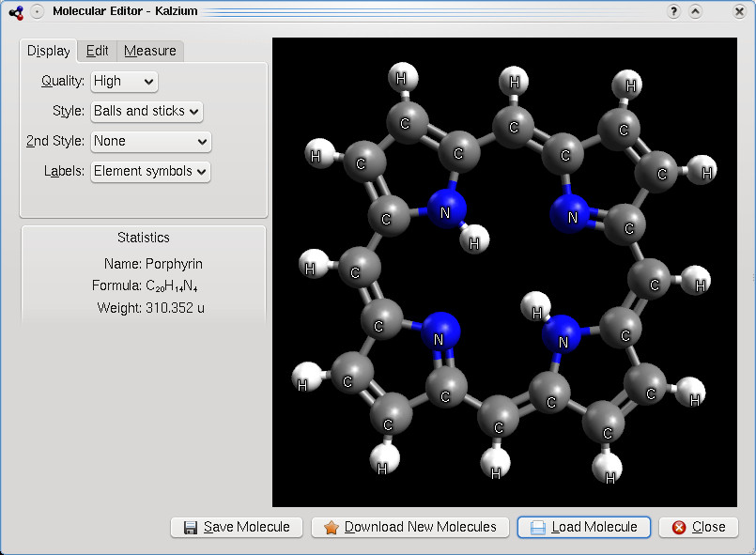The height and width of the screenshot is (555, 756).
Task: Go to the Measure tab
Action: 150,51
